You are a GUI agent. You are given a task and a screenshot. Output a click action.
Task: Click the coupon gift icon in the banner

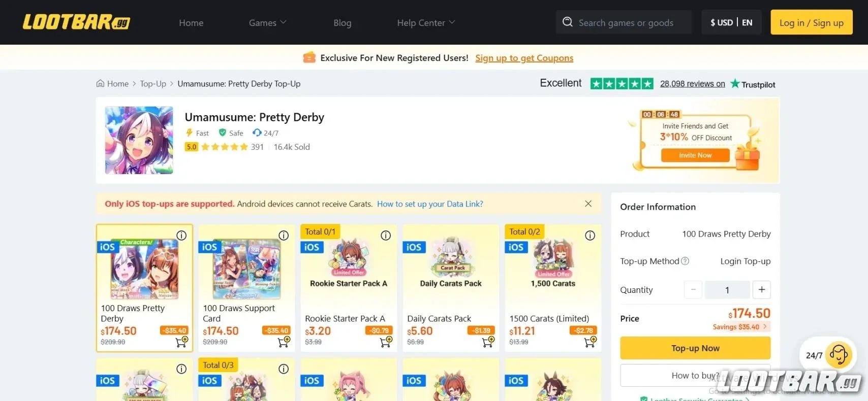[309, 57]
